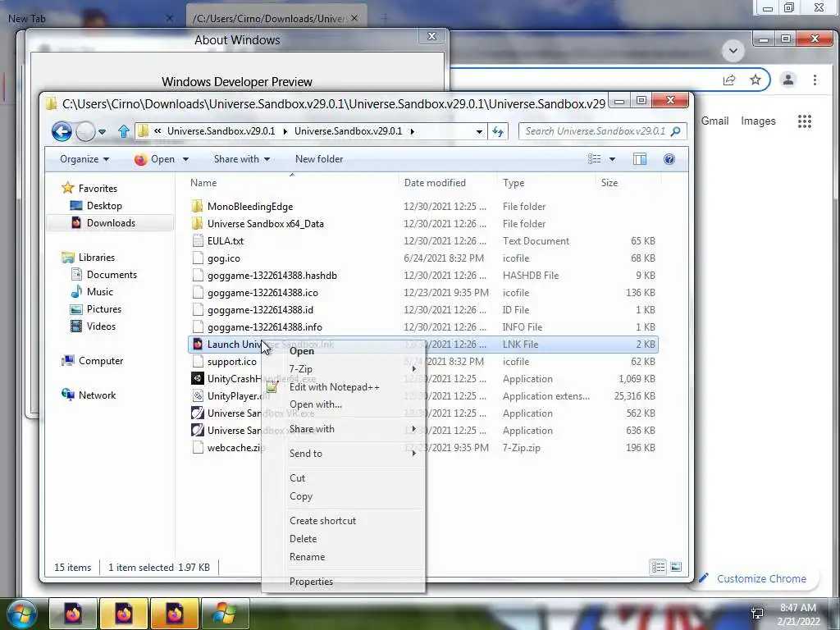This screenshot has height=630, width=840.
Task: Open the recent pages dropdown arrow
Action: click(102, 132)
